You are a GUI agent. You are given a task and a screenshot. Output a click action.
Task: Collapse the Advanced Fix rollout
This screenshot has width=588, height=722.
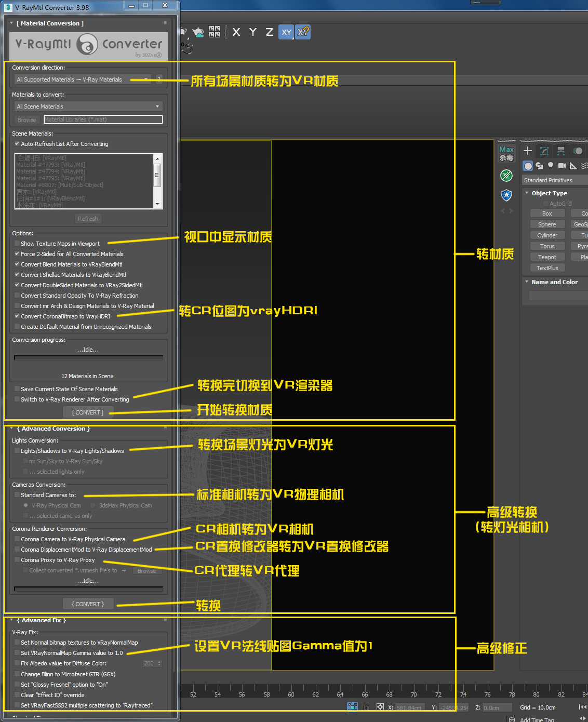point(11,620)
